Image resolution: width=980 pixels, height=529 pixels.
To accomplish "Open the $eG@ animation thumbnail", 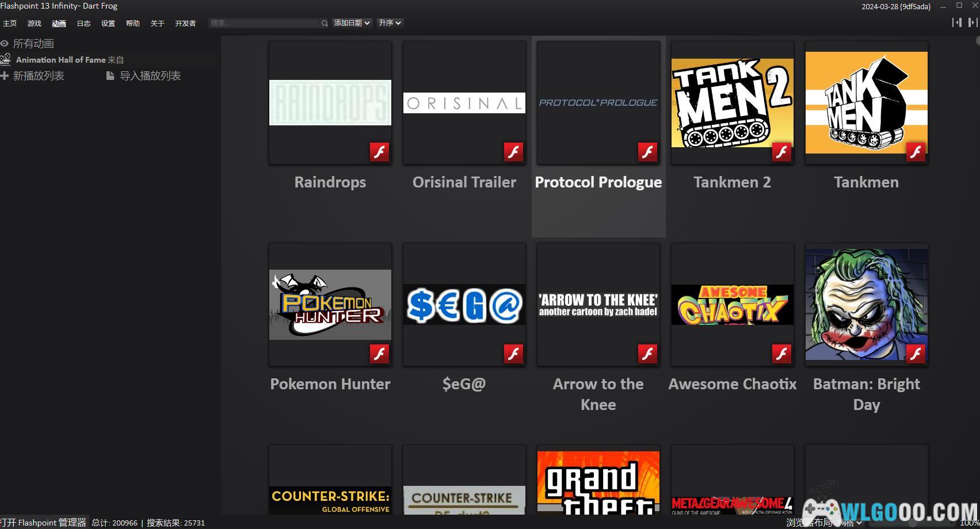I will pos(464,304).
